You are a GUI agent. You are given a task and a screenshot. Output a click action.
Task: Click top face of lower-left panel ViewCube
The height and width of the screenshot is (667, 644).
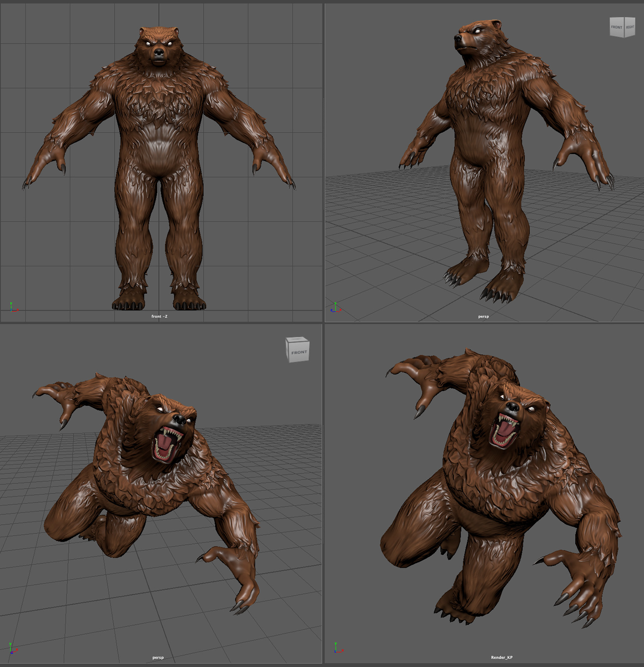(x=297, y=339)
